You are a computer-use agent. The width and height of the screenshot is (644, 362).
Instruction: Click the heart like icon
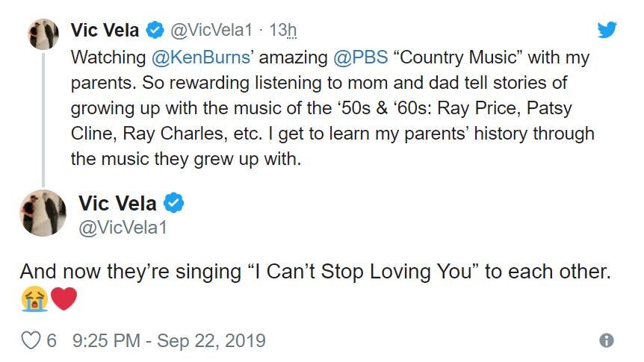click(30, 341)
